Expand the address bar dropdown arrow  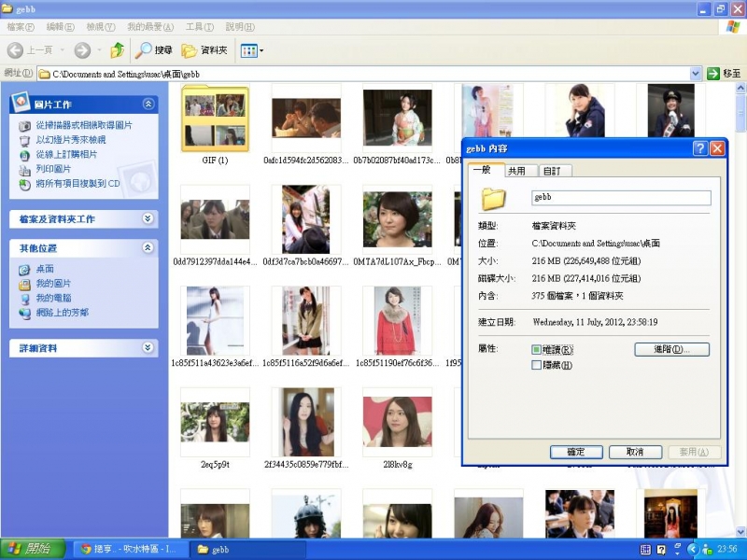pyautogui.click(x=696, y=74)
